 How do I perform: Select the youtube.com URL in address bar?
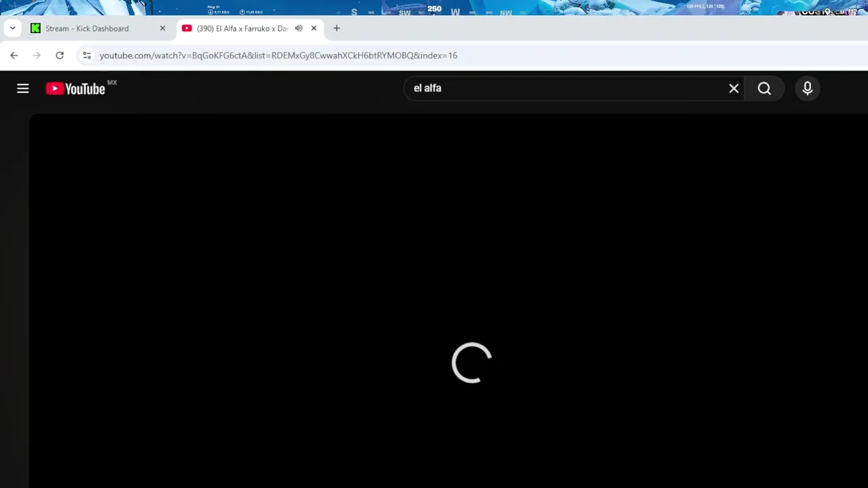click(278, 56)
